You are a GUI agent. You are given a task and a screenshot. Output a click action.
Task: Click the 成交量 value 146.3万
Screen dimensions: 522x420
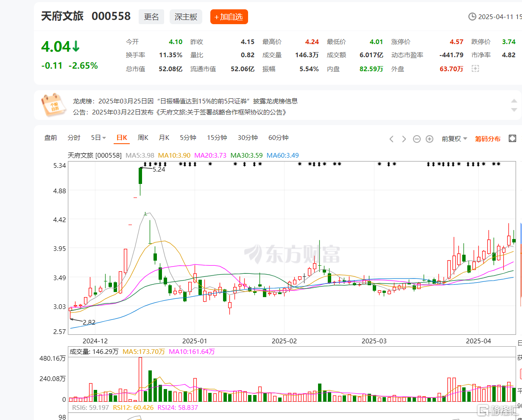coord(307,55)
